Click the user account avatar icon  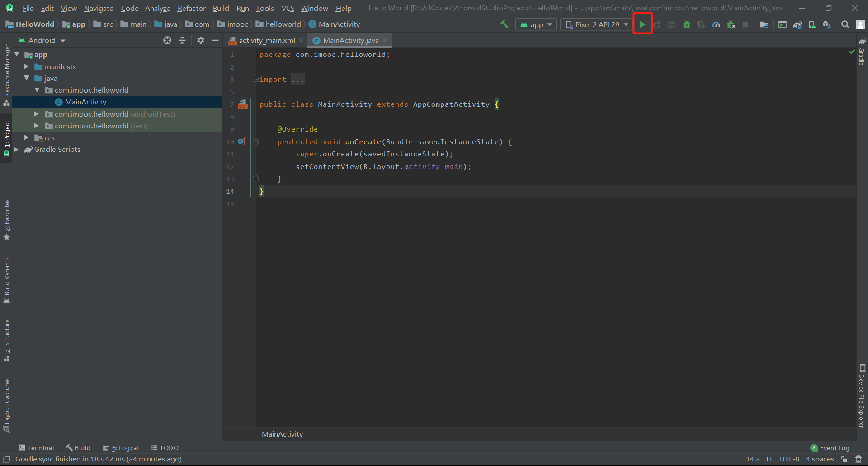860,24
